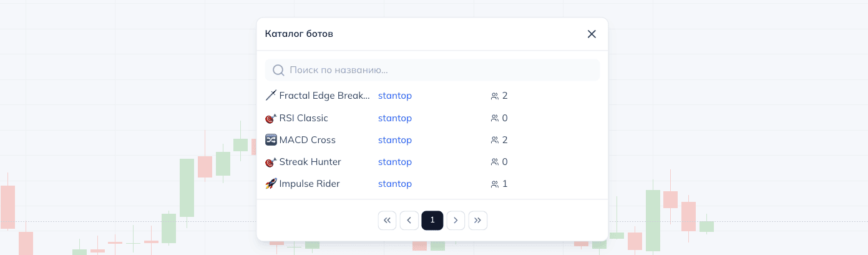The width and height of the screenshot is (868, 255).
Task: Go to next page with right chevron
Action: click(x=456, y=220)
